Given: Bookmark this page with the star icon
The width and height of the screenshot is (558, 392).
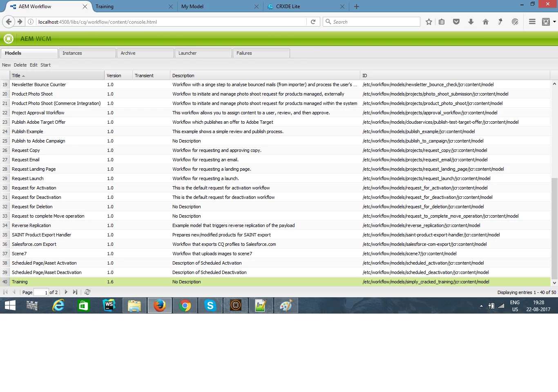Looking at the screenshot, I should click(429, 22).
